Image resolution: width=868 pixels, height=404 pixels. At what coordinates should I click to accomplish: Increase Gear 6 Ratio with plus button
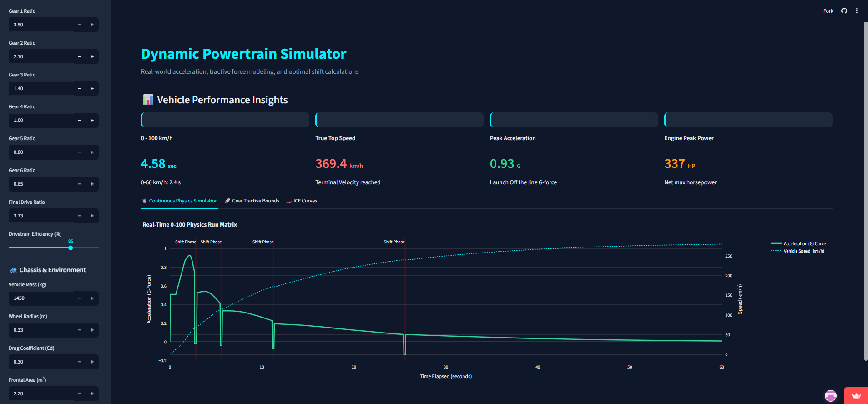coord(92,184)
